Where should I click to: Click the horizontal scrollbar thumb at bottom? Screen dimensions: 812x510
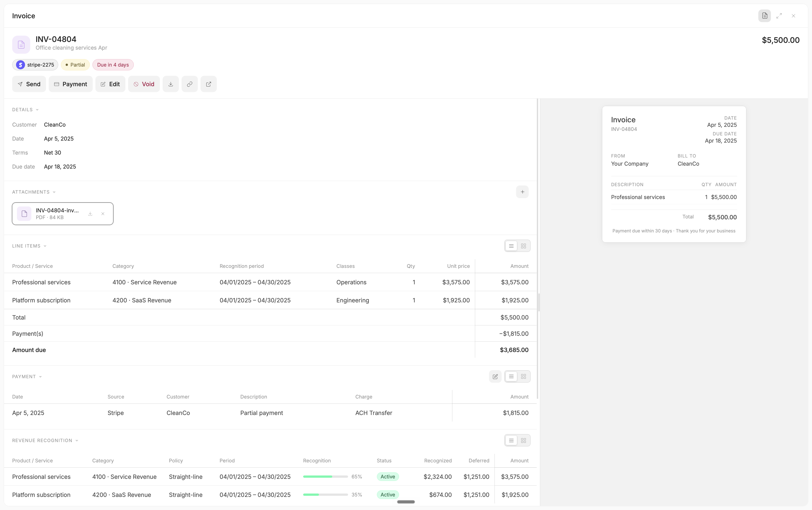point(406,502)
